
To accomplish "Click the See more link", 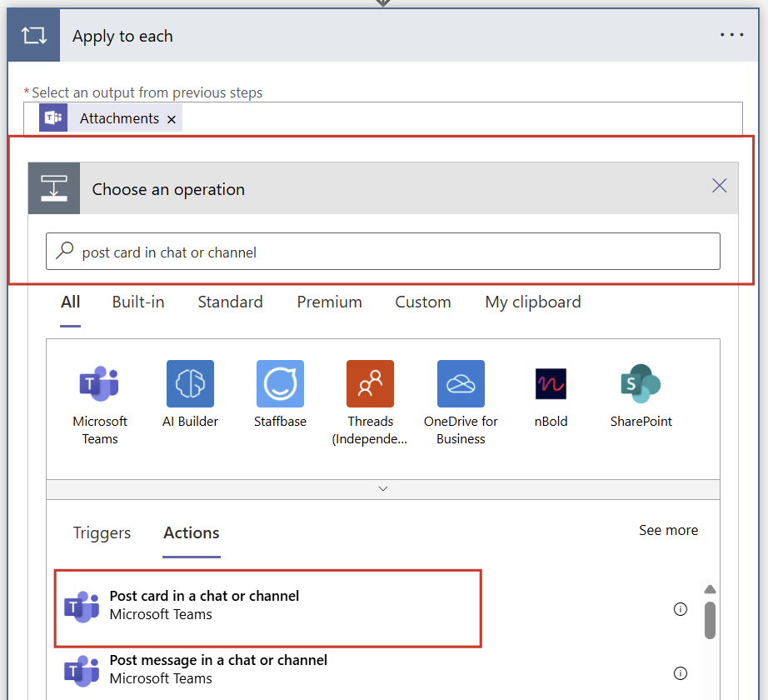I will (668, 530).
